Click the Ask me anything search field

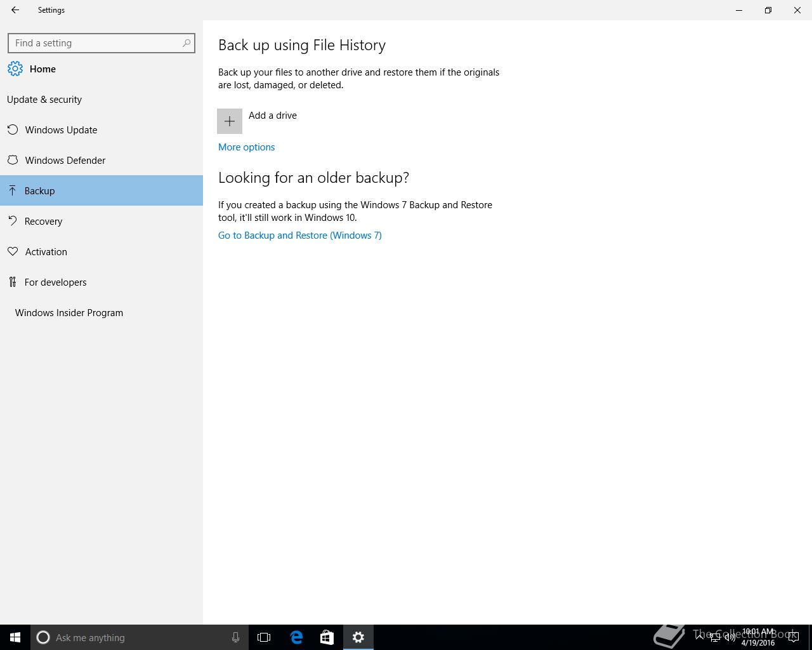140,637
